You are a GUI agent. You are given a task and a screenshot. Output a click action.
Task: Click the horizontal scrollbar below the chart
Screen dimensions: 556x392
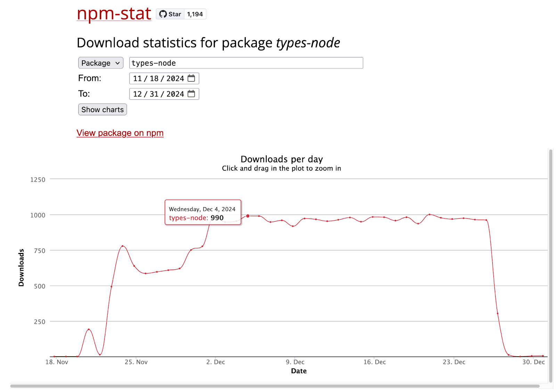pos(275,386)
